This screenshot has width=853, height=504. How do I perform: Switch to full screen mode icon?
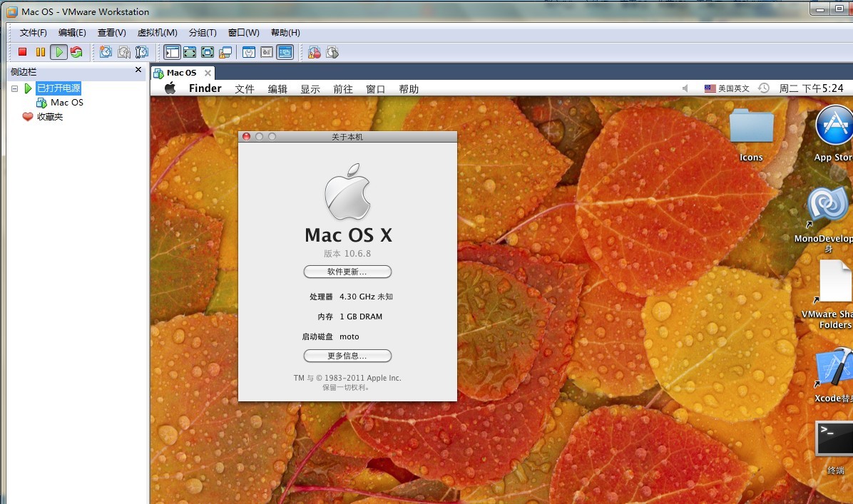(208, 52)
